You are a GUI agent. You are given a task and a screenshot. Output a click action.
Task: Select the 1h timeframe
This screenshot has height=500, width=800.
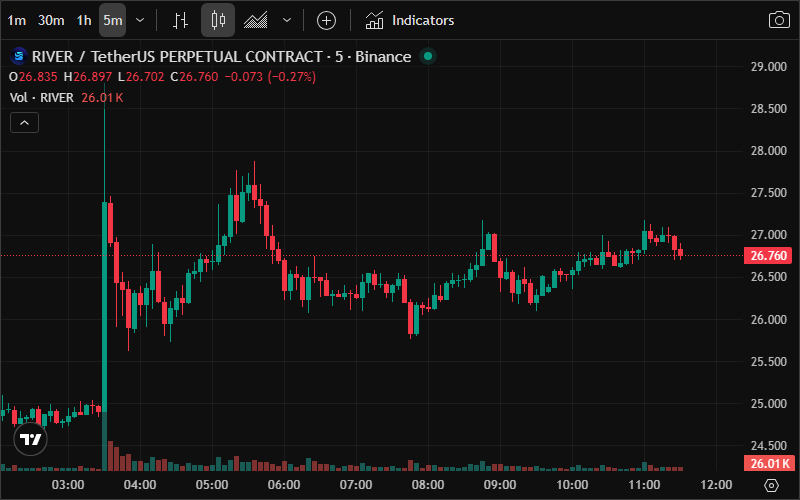pos(84,20)
